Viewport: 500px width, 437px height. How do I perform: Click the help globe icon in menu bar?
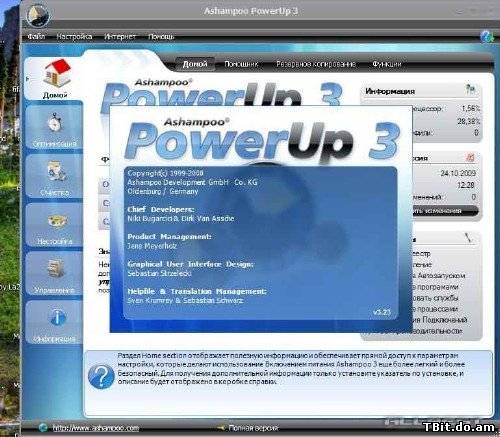[x=487, y=36]
